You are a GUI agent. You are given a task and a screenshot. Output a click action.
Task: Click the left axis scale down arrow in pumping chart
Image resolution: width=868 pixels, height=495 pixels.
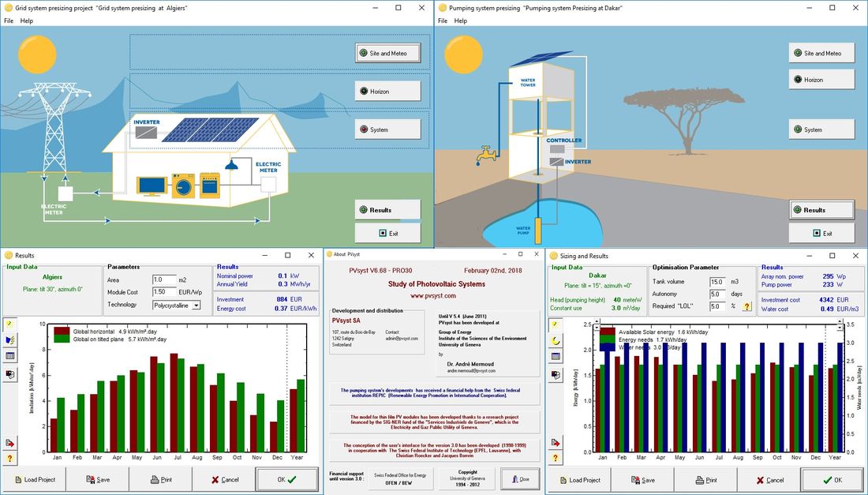pos(597,328)
